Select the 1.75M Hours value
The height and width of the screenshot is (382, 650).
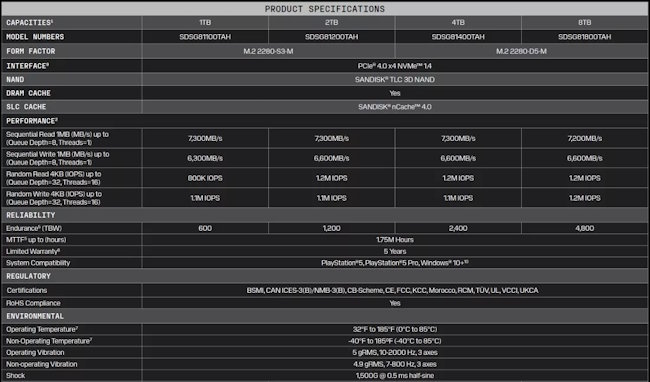click(x=395, y=240)
